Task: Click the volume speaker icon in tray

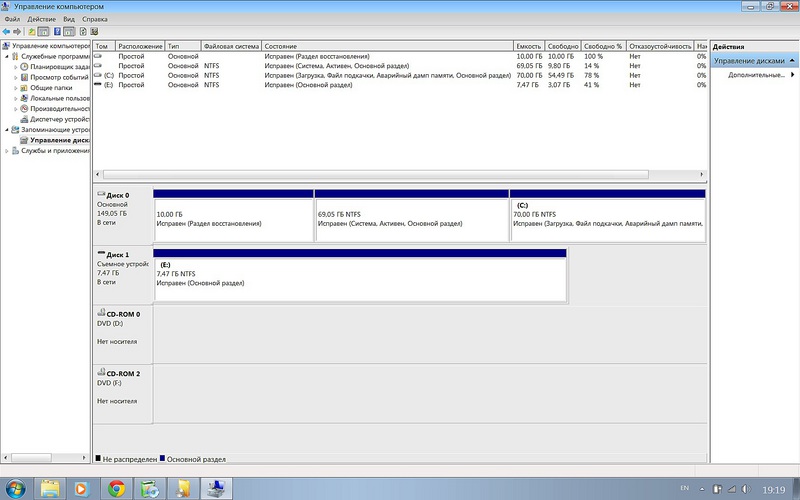Action: (x=747, y=488)
